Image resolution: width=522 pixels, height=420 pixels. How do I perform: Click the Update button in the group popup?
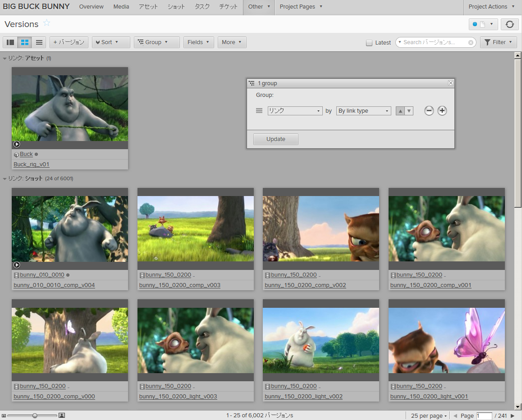pos(275,139)
